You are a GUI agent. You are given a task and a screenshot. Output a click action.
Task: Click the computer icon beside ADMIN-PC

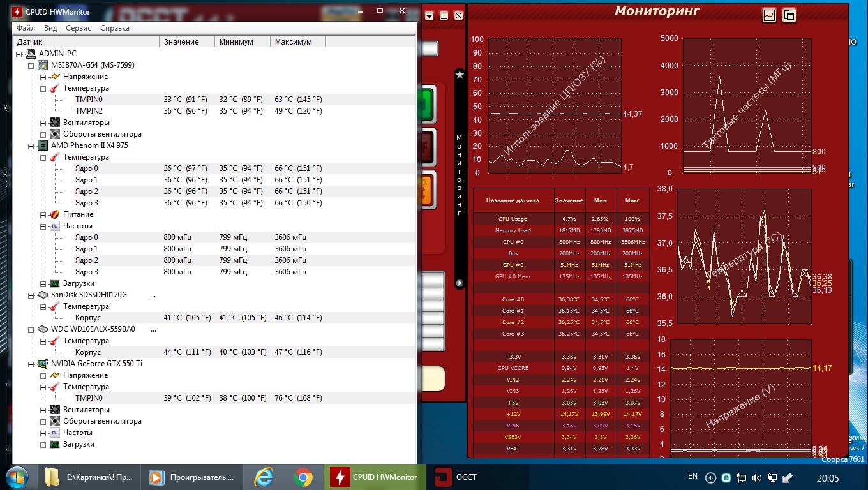(31, 54)
